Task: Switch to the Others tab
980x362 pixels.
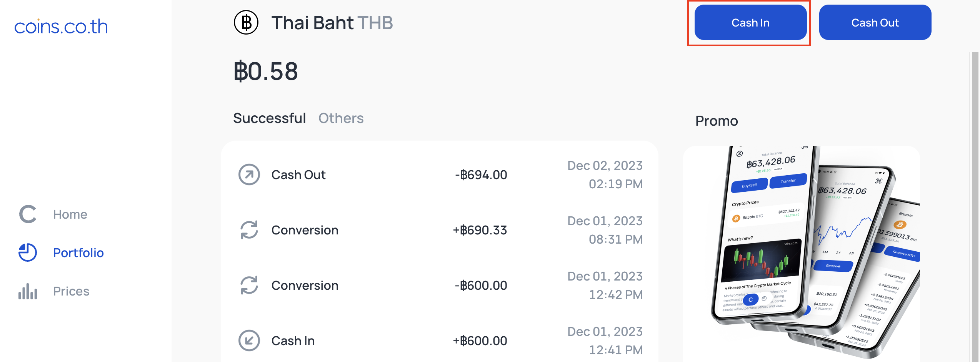Action: [x=341, y=118]
